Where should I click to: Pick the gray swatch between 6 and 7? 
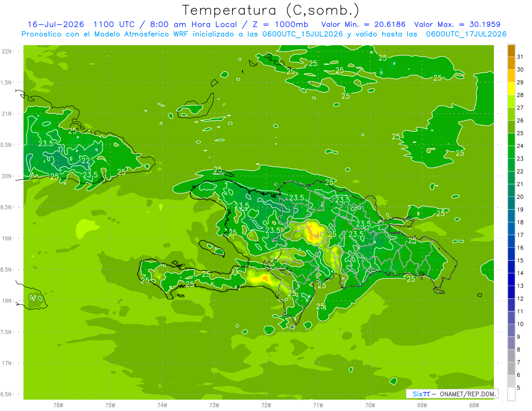(x=511, y=368)
